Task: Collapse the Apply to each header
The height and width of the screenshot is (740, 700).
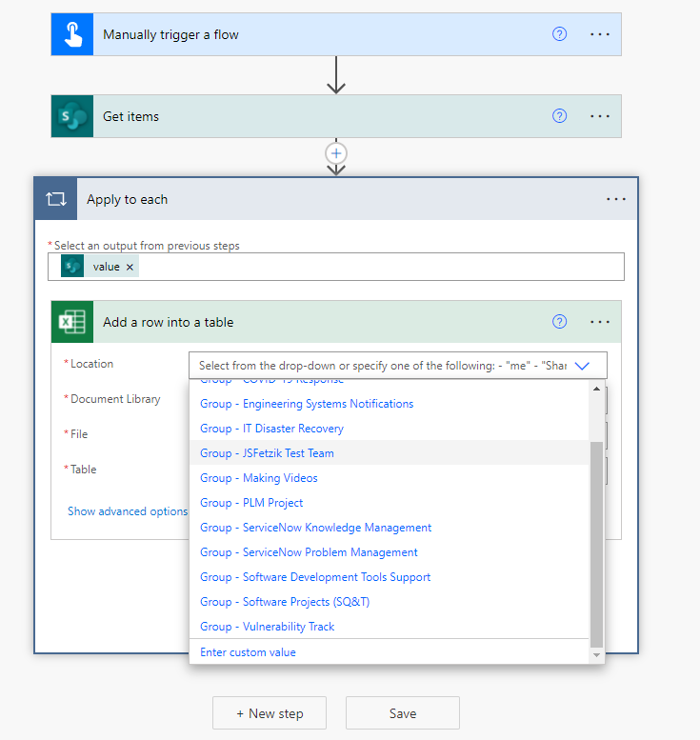Action: coord(336,199)
